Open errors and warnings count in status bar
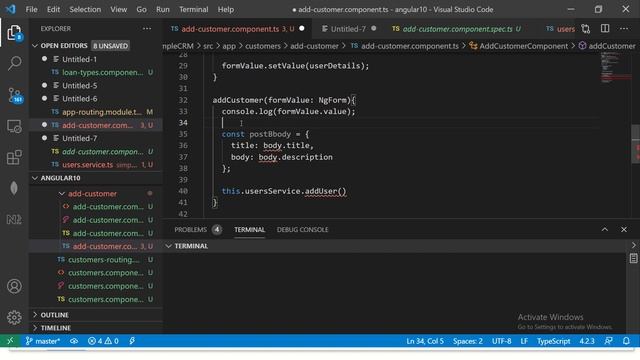Viewport: 640px width, 360px height. (x=103, y=341)
